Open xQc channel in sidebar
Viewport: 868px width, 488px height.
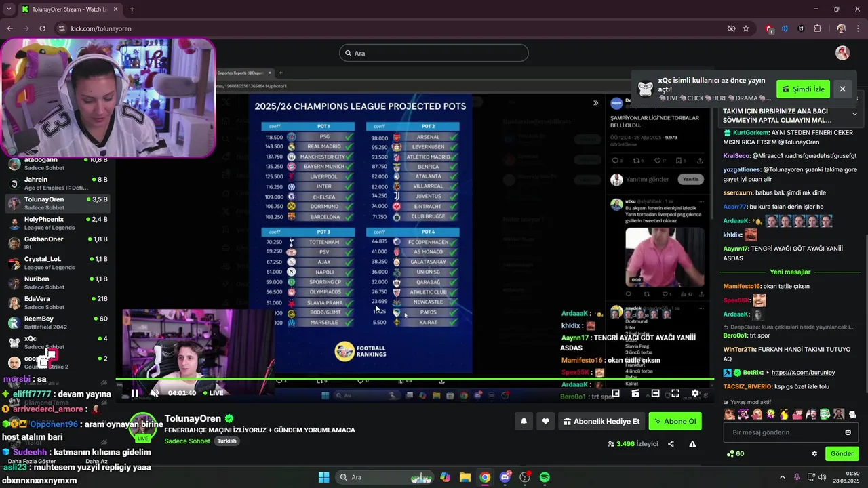[x=57, y=342]
